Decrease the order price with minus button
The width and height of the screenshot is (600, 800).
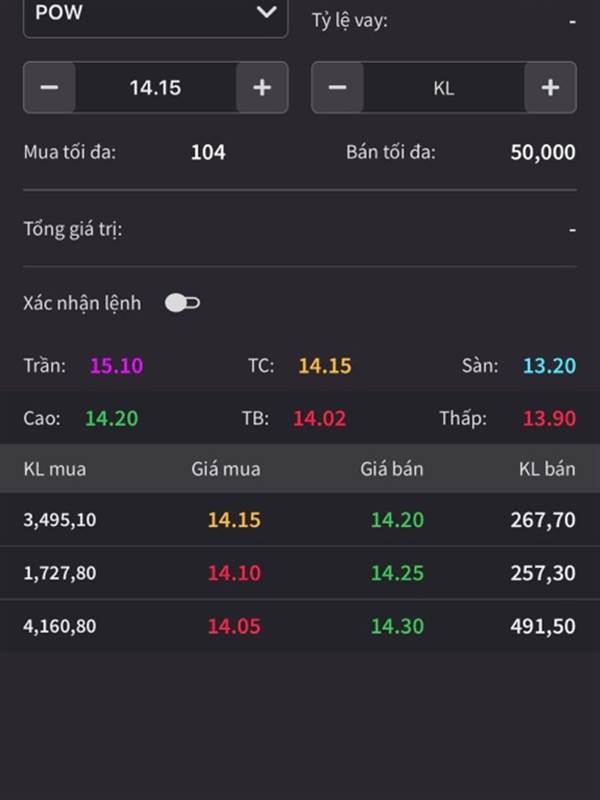coord(49,88)
